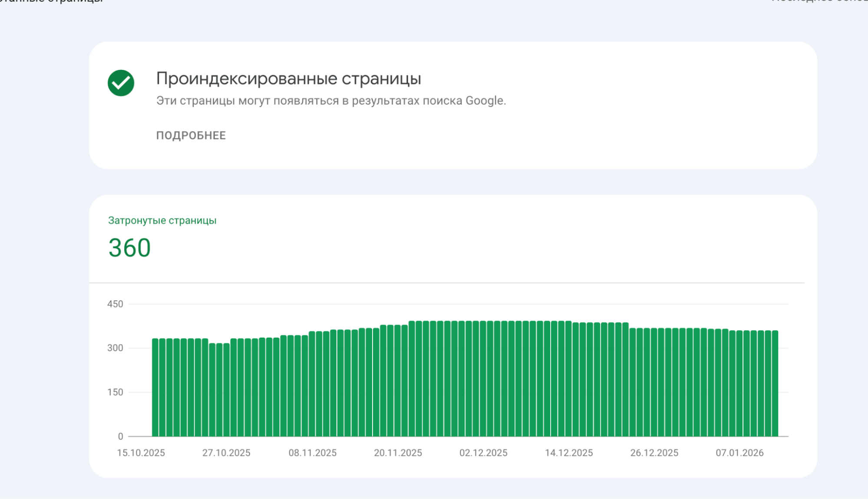Select the 20.11.2025 axis date
868x499 pixels.
[398, 453]
